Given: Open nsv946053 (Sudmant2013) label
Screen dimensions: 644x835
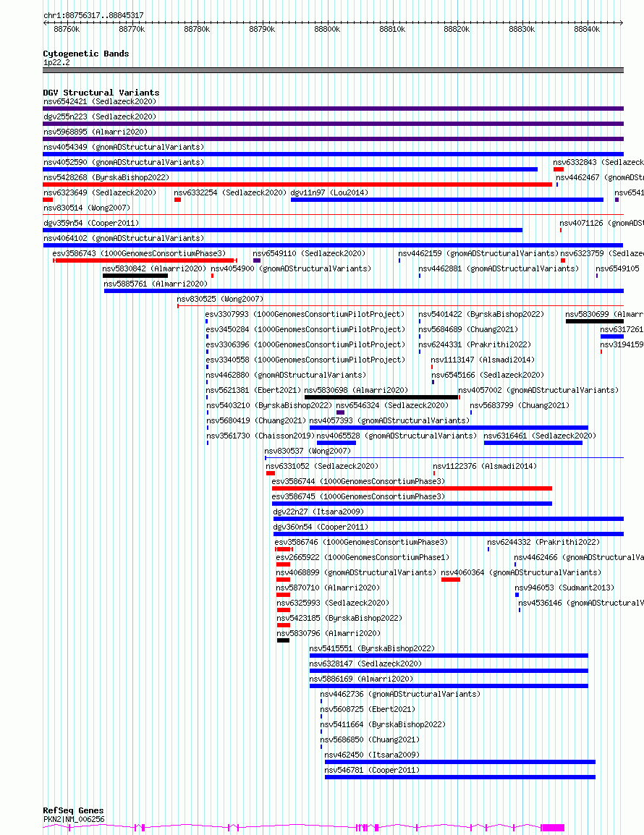Looking at the screenshot, I should tap(564, 588).
